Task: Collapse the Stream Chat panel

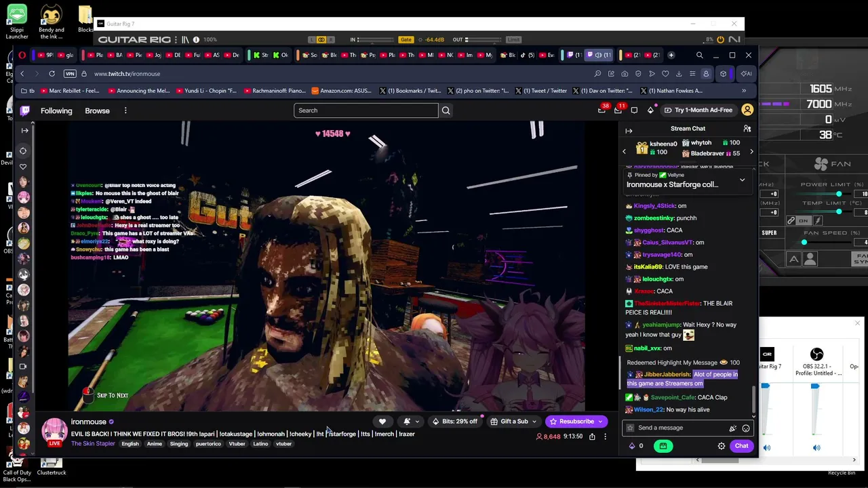Action: coord(629,130)
